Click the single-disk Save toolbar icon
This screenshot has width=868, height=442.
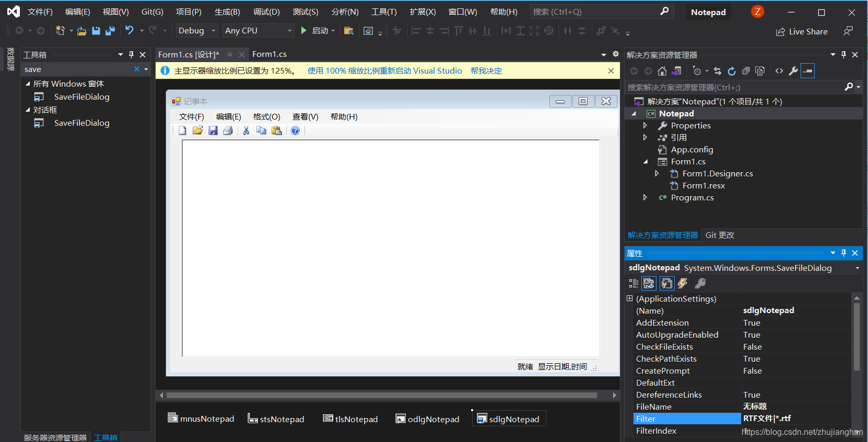[96, 31]
